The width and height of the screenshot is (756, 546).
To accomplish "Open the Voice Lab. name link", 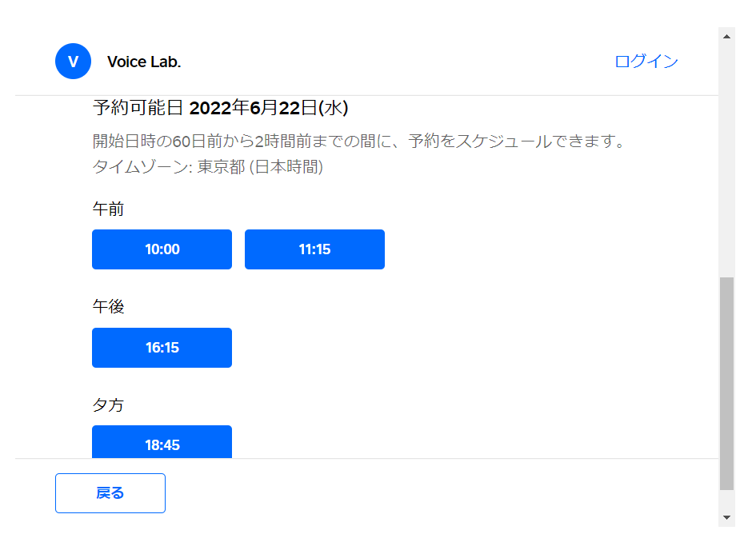I will click(144, 62).
